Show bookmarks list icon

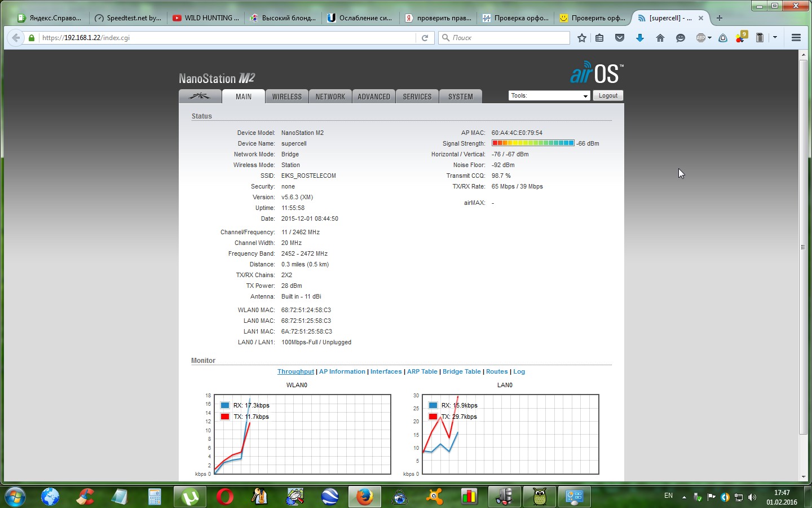tap(599, 38)
